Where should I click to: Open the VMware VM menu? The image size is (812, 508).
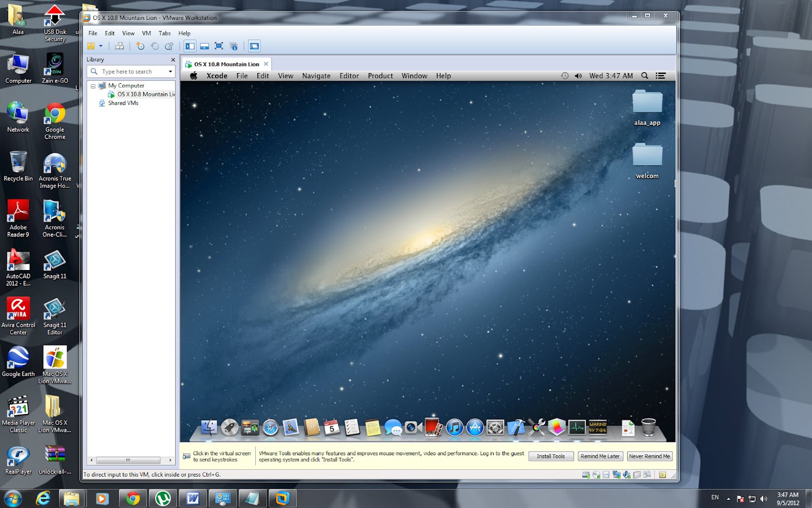click(x=146, y=33)
